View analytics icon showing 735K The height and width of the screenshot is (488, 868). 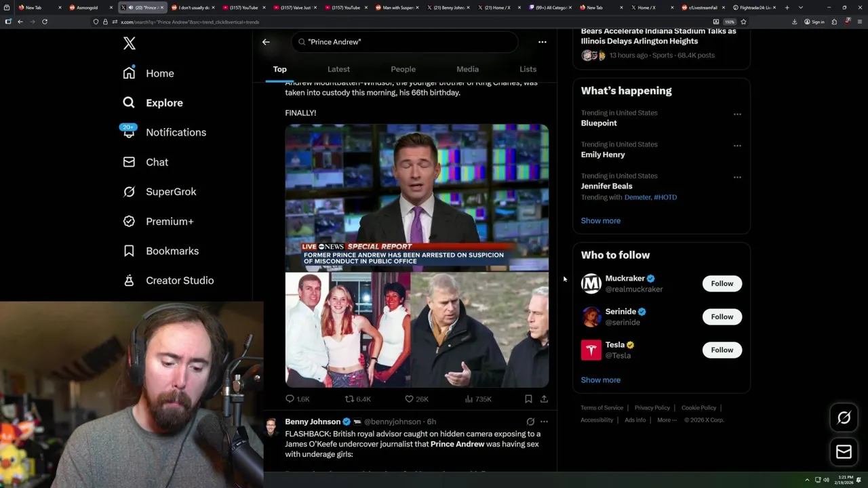(x=469, y=399)
